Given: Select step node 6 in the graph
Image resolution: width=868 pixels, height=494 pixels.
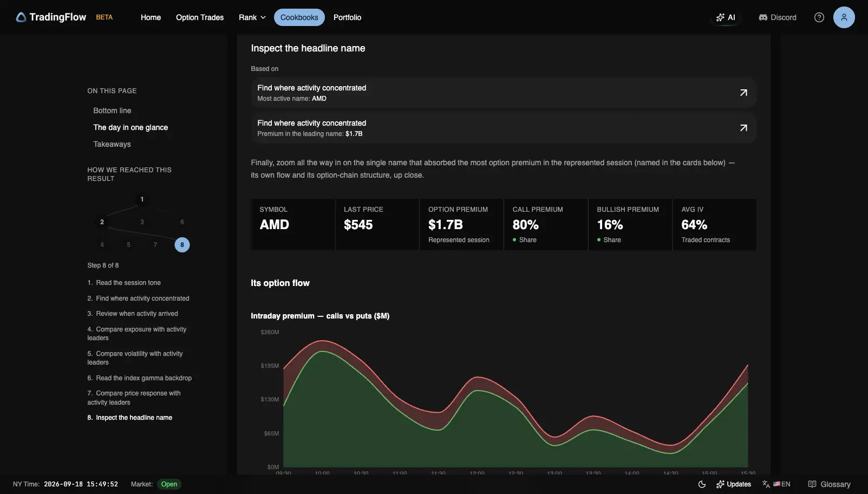Looking at the screenshot, I should (182, 222).
